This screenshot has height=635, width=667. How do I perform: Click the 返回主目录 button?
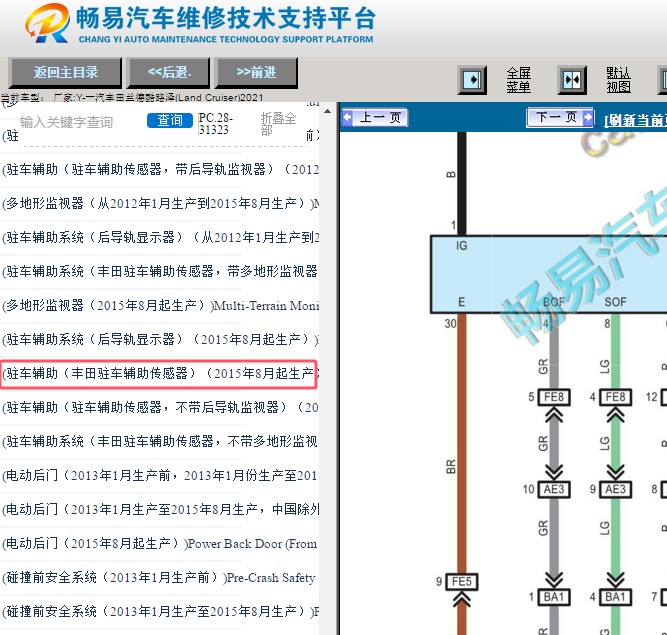click(x=66, y=73)
